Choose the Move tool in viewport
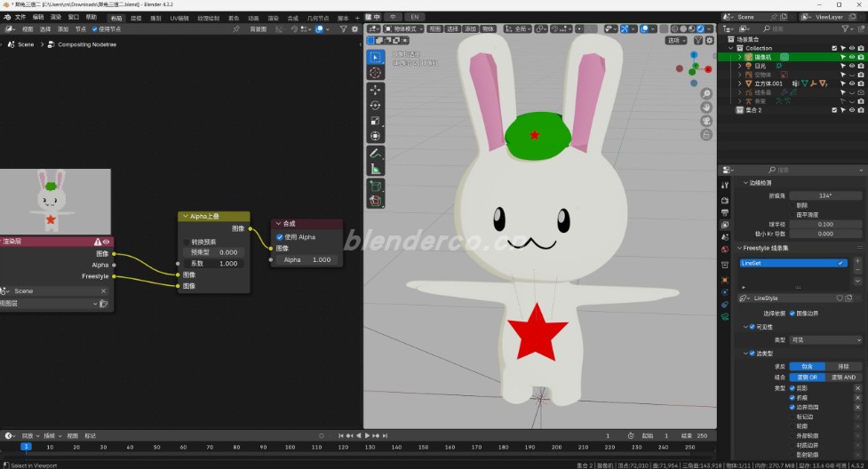 click(375, 91)
